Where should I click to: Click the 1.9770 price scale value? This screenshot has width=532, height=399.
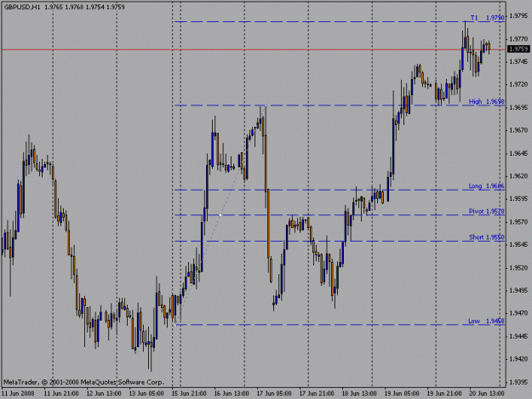(518, 39)
